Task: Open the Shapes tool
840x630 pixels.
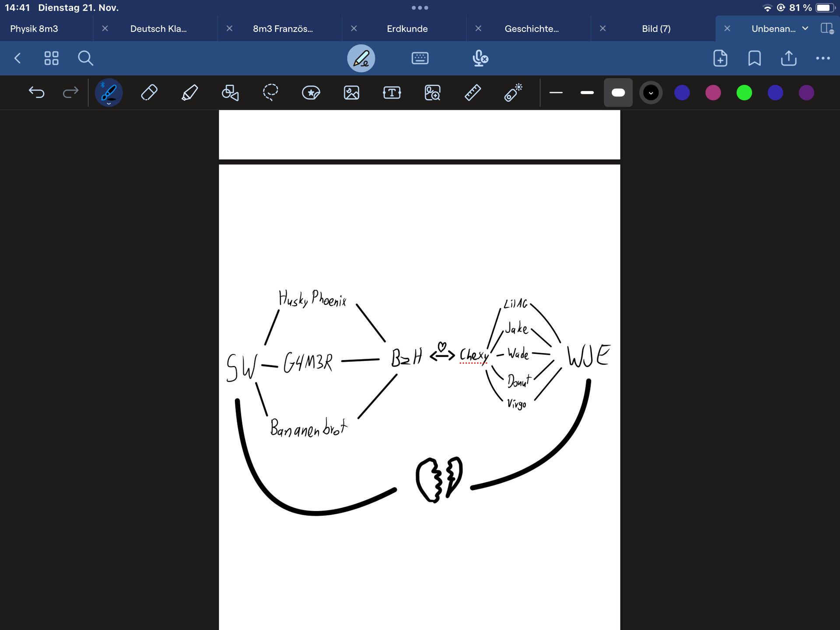Action: point(230,93)
